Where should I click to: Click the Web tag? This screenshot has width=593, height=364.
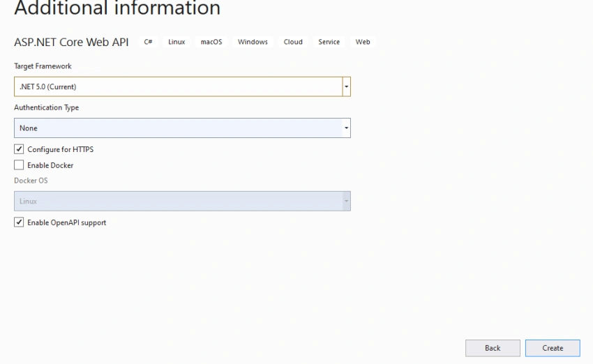[363, 42]
